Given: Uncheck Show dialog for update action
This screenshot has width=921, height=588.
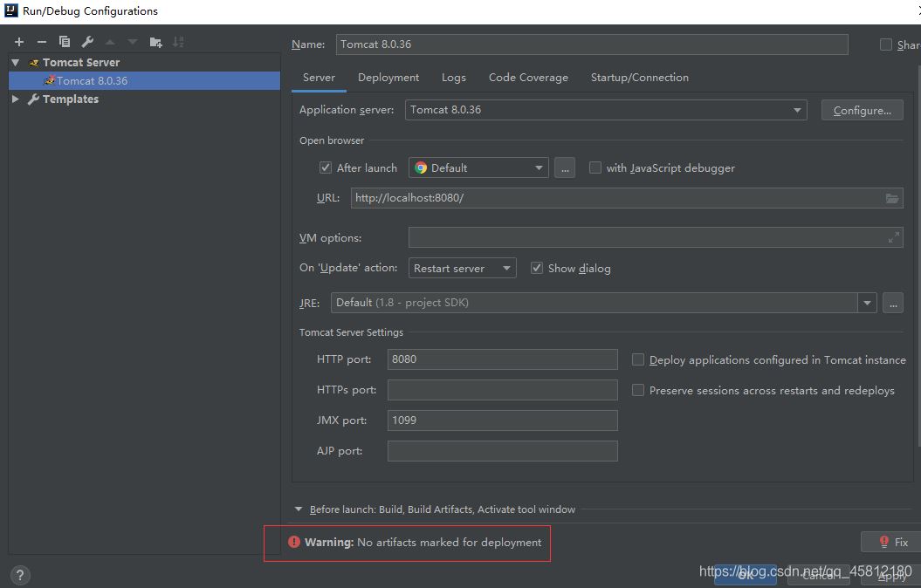Looking at the screenshot, I should [x=537, y=268].
